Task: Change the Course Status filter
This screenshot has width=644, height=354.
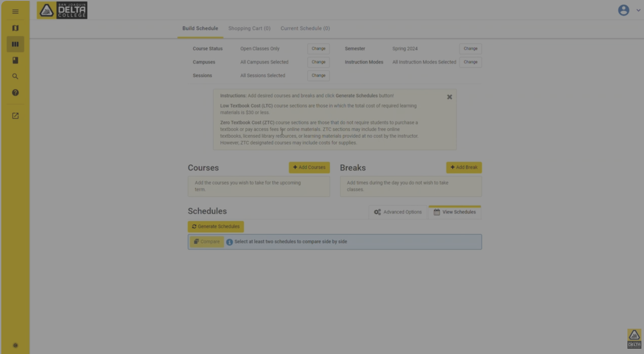Action: coord(318,49)
